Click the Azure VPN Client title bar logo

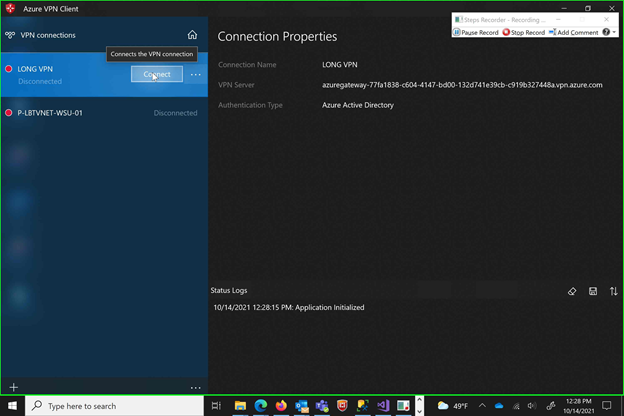[x=10, y=8]
